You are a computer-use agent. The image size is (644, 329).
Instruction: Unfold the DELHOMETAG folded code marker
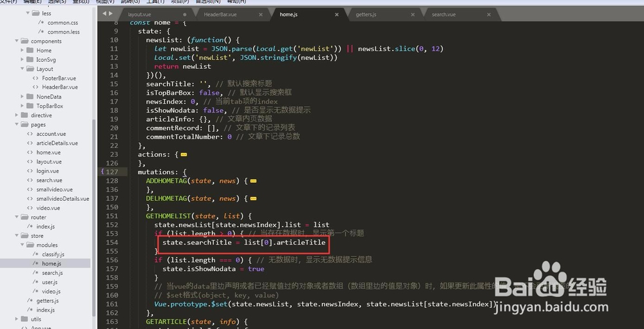point(253,199)
